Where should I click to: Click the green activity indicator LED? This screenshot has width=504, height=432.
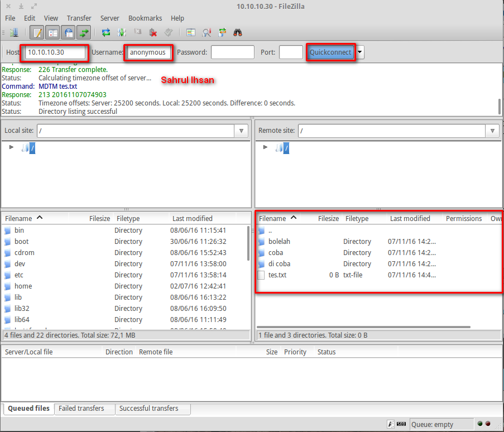pyautogui.click(x=480, y=424)
